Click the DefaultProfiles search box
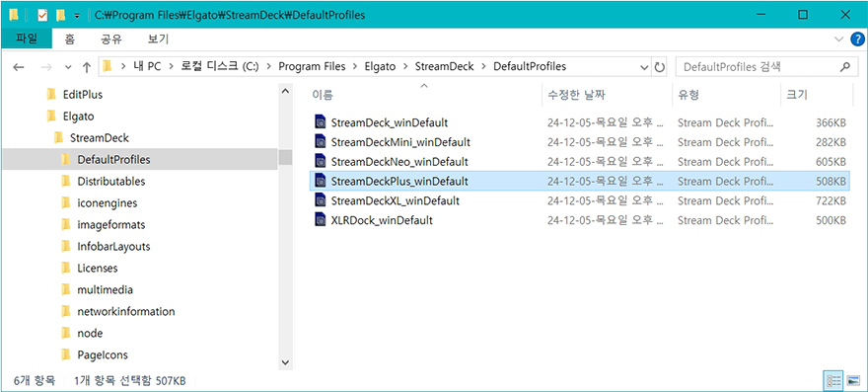Image resolution: width=868 pixels, height=392 pixels. pyautogui.click(x=765, y=67)
